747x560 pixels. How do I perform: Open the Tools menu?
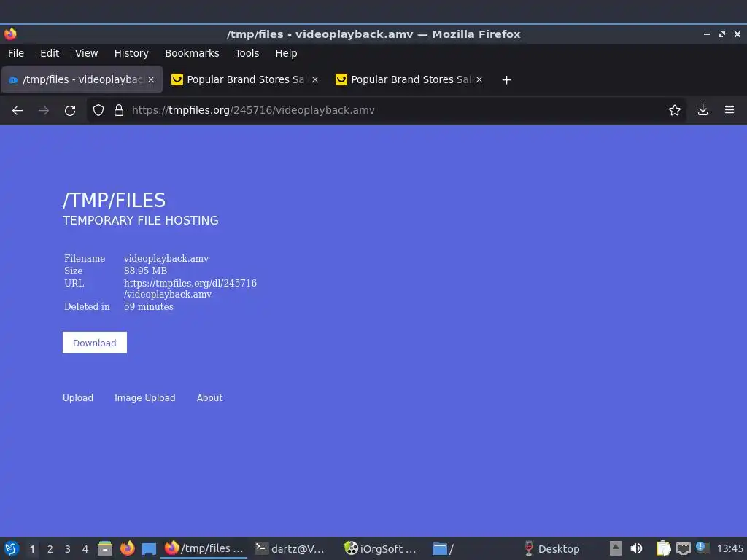(x=247, y=53)
